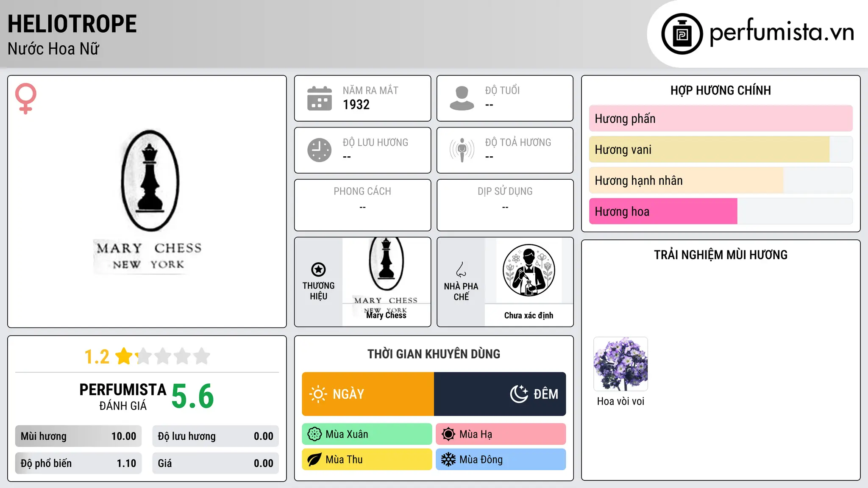868x488 pixels.
Task: Choose the Mùa Thu season tile
Action: click(x=367, y=460)
